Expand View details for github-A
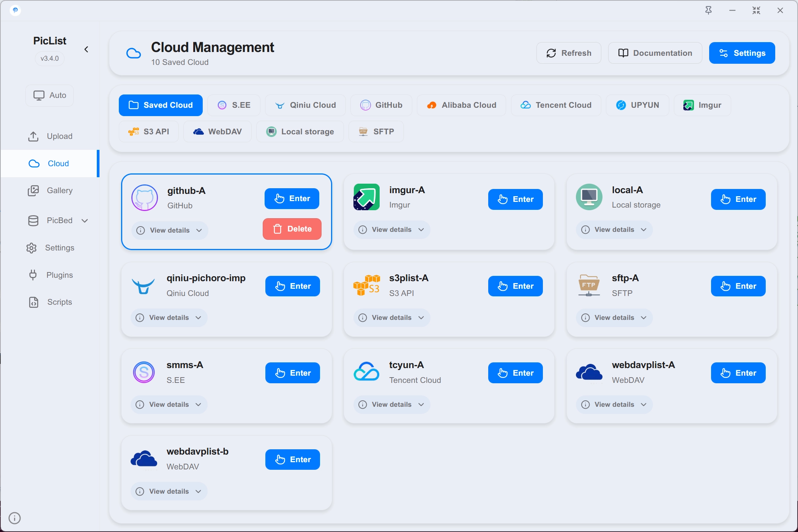The width and height of the screenshot is (798, 532). tap(170, 230)
